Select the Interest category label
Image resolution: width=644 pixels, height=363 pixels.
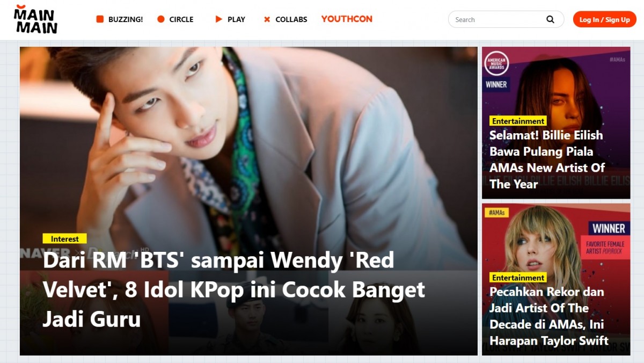click(64, 239)
